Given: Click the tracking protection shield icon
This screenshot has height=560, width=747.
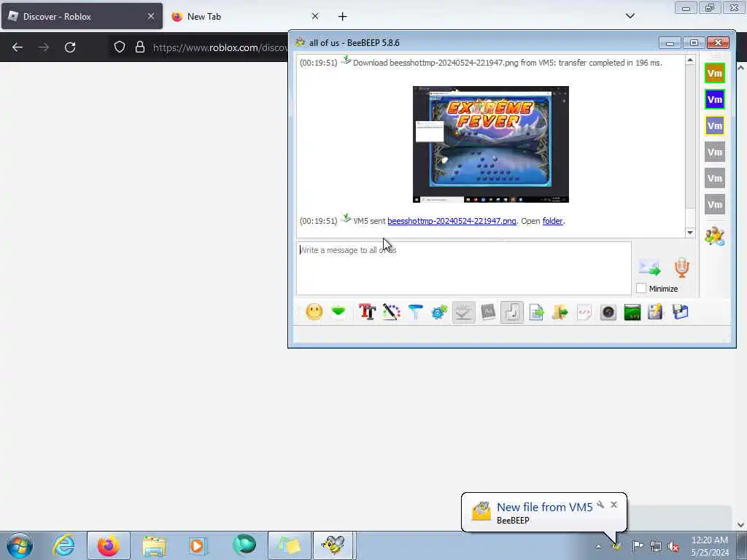Looking at the screenshot, I should tap(120, 47).
